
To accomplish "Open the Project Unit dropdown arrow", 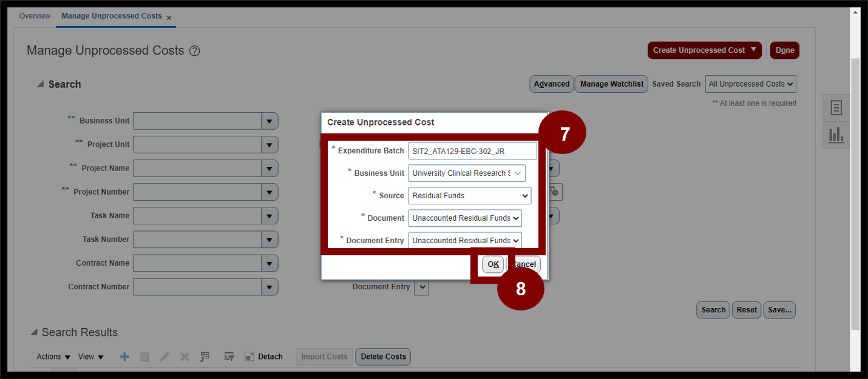I will coord(270,144).
